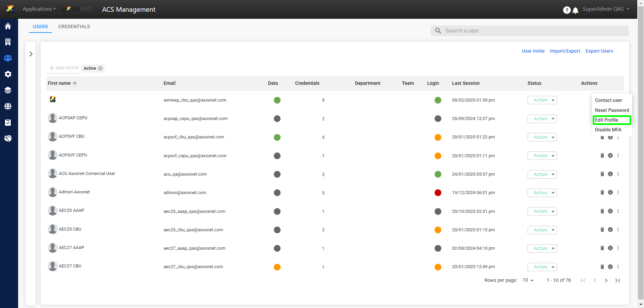The height and width of the screenshot is (308, 644).
Task: Open the Home icon in sidebar
Action: 8,26
